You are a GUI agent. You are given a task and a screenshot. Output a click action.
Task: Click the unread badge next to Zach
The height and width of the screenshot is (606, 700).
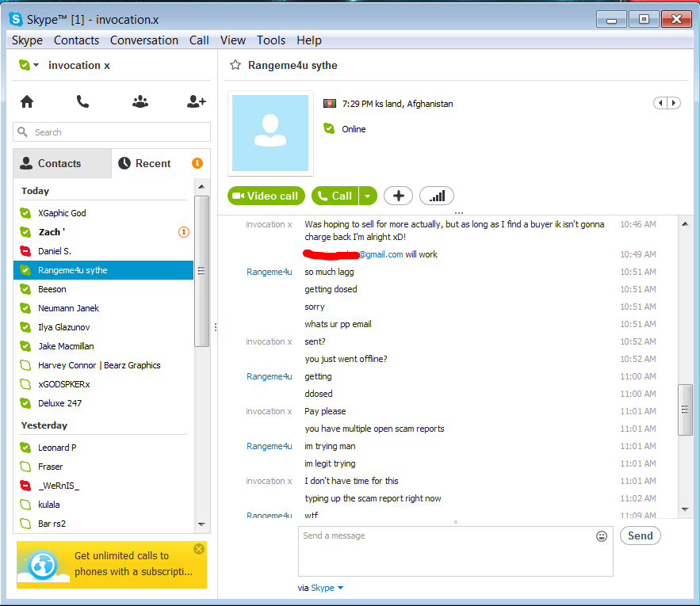[x=184, y=232]
